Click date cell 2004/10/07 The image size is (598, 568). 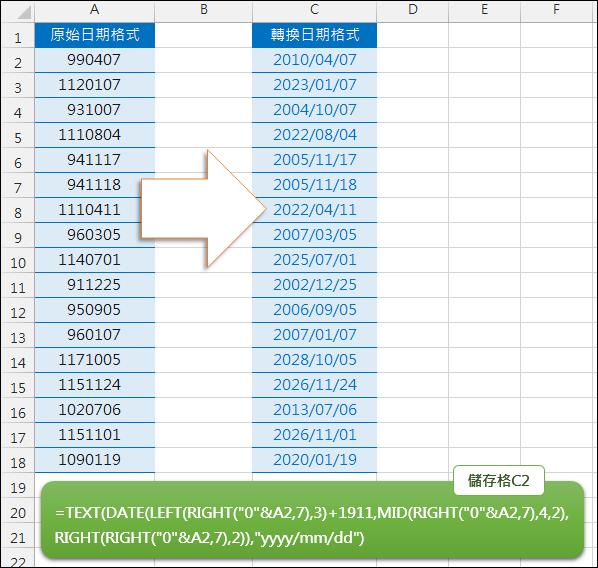[x=314, y=110]
